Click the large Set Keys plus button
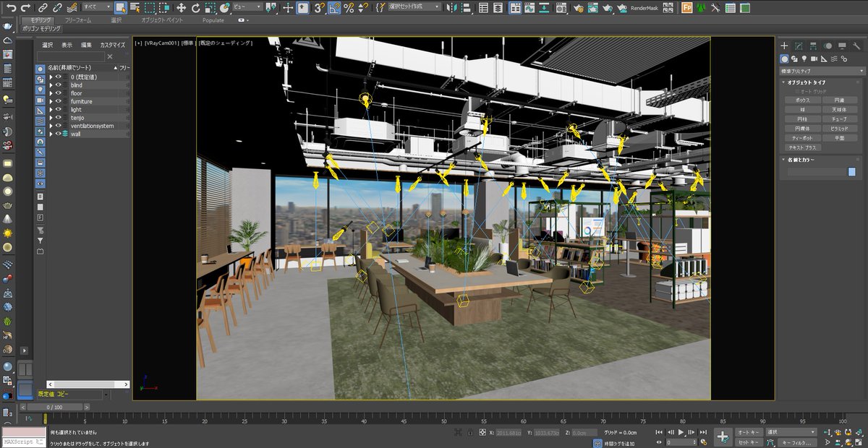The height and width of the screenshot is (448, 868). pos(722,436)
